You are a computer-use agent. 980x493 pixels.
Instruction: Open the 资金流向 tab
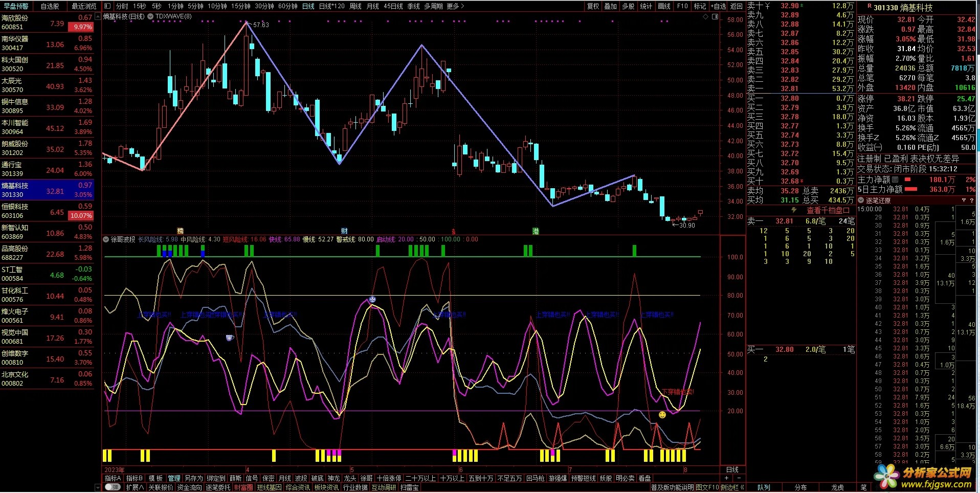click(189, 487)
